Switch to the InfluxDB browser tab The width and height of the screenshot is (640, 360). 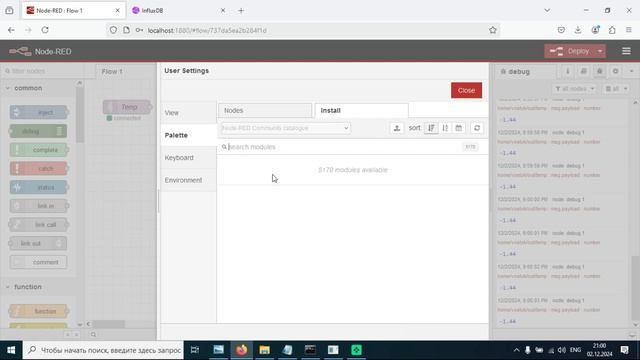(179, 11)
